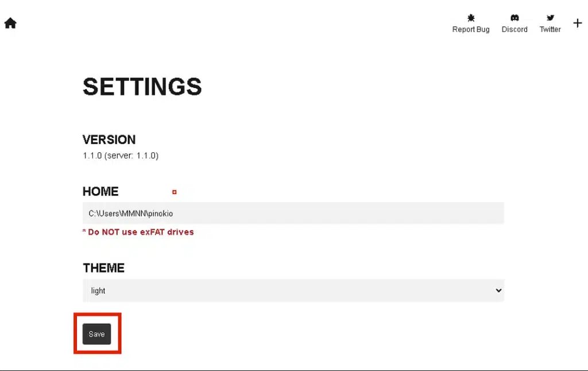Click the HOME section heading

tap(100, 191)
